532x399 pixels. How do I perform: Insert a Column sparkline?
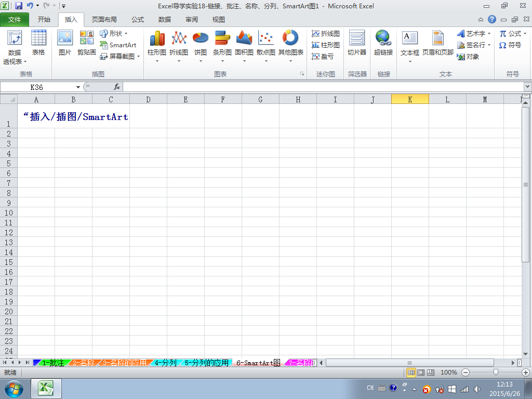click(x=326, y=45)
